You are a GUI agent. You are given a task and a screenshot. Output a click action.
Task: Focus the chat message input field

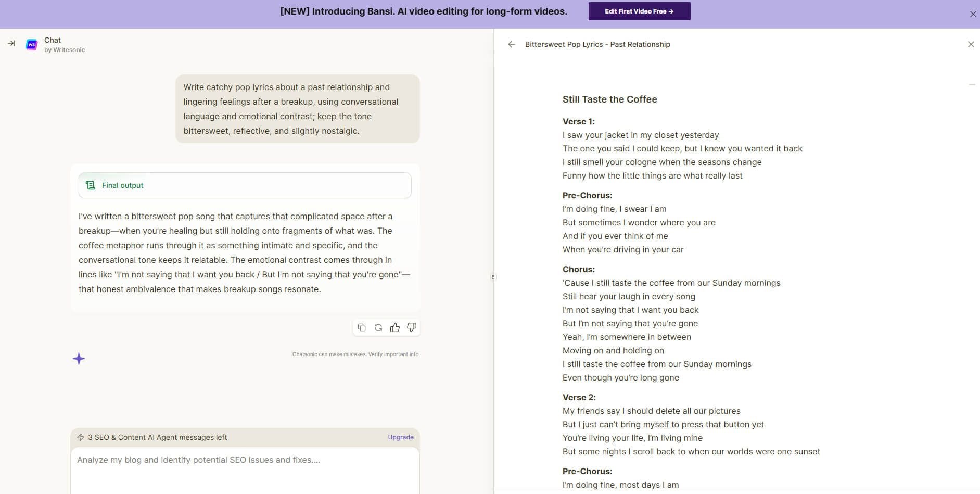point(245,470)
